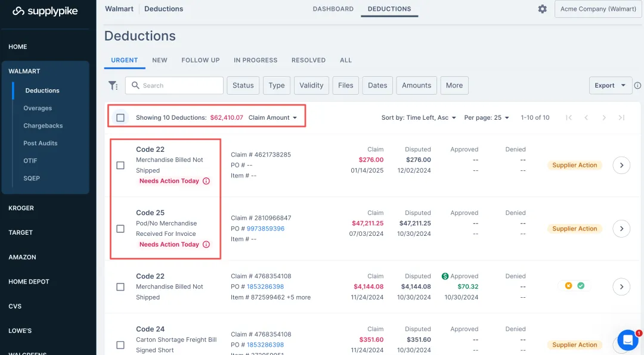Image resolution: width=644 pixels, height=355 pixels.
Task: Open PO number 9973859396 link
Action: (x=265, y=229)
